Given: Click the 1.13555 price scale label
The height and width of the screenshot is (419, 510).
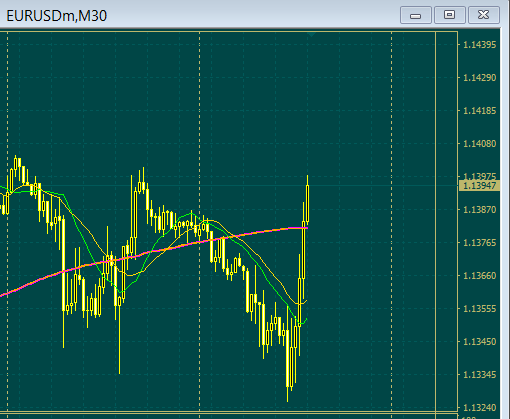Looking at the screenshot, I should [480, 309].
